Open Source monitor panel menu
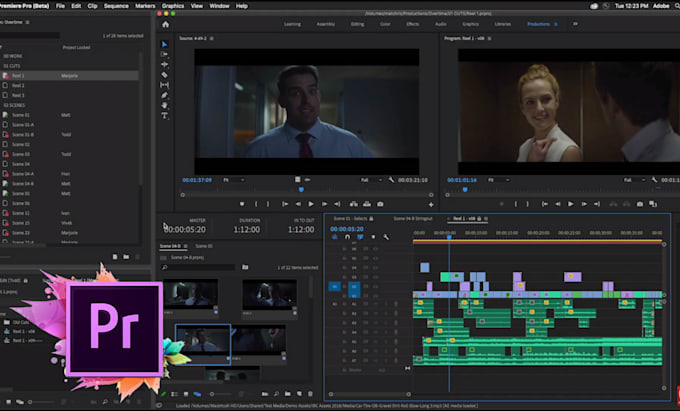The width and height of the screenshot is (680, 411). pos(212,39)
